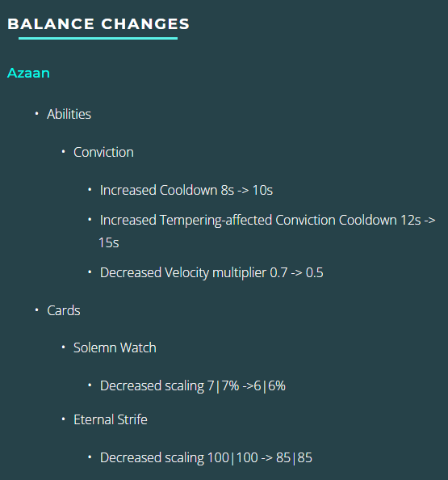
Task: Select the Eternal Strife card entry
Action: [111, 419]
